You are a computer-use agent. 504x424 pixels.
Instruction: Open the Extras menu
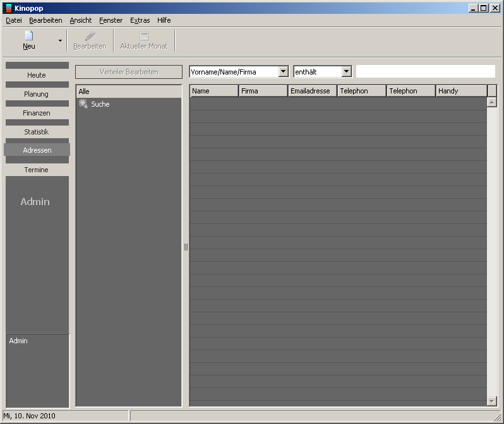140,20
